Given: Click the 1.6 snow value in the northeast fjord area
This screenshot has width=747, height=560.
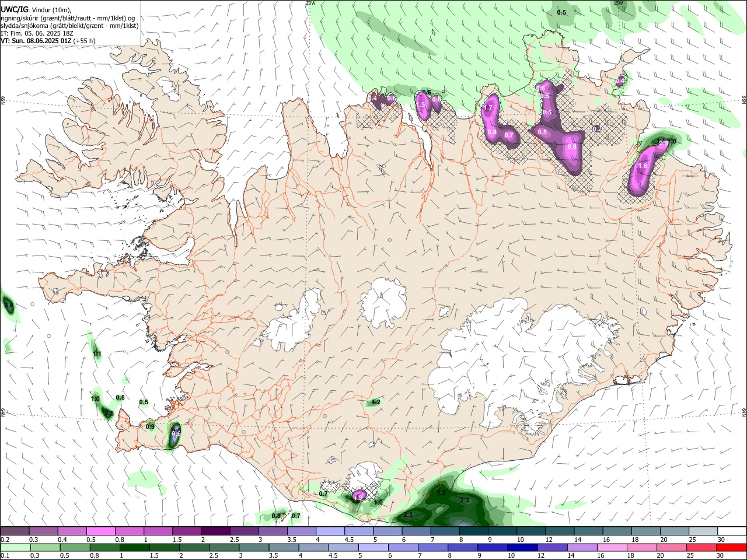Looking at the screenshot, I should 643,166.
